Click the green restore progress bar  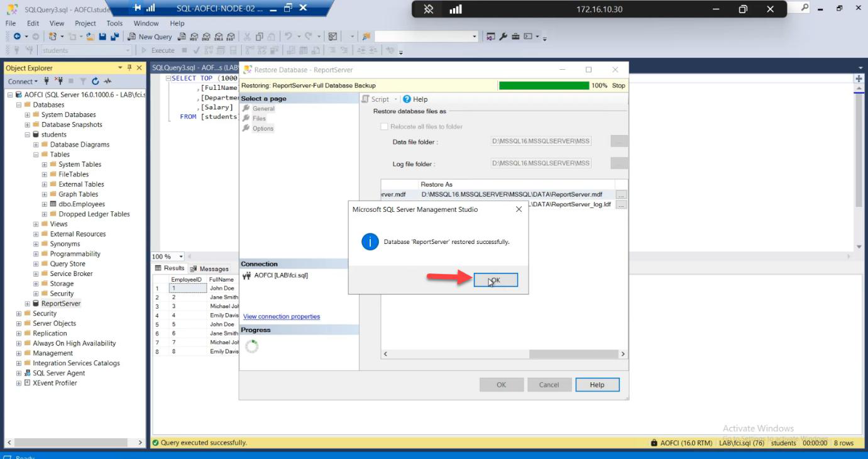click(x=544, y=86)
